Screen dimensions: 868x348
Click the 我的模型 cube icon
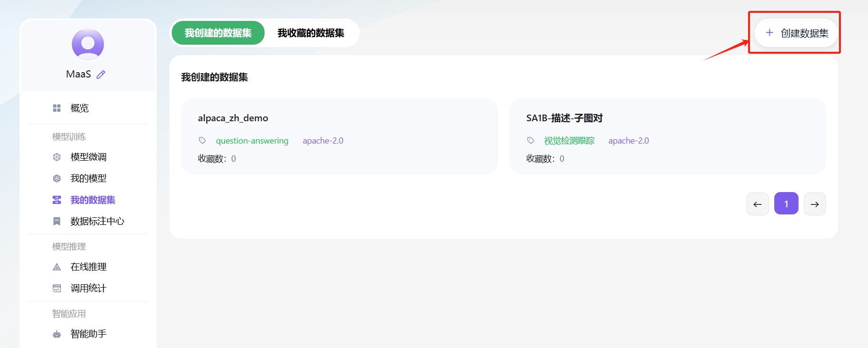click(57, 178)
